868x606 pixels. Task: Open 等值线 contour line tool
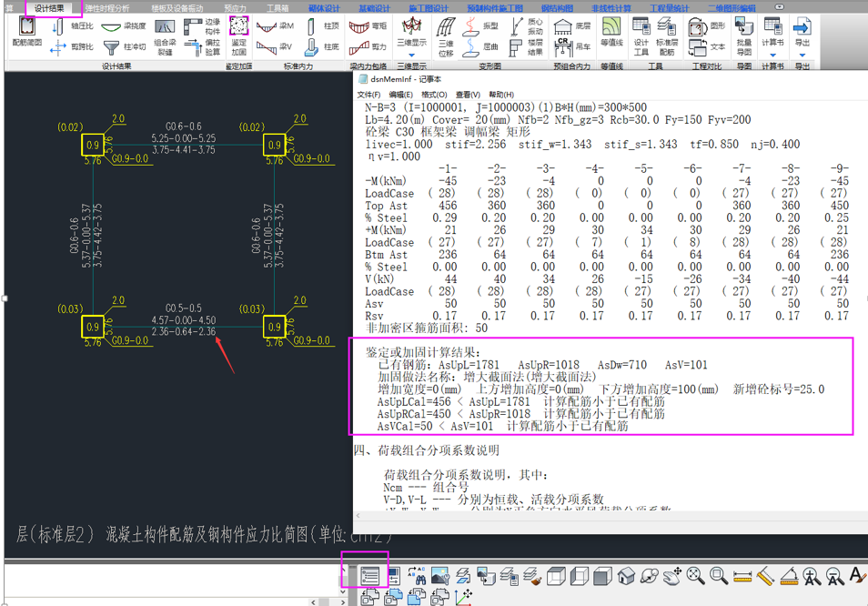click(x=611, y=32)
